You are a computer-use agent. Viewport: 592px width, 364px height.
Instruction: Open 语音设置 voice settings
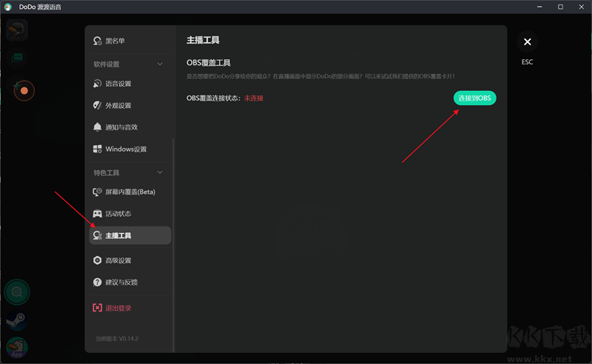[118, 84]
